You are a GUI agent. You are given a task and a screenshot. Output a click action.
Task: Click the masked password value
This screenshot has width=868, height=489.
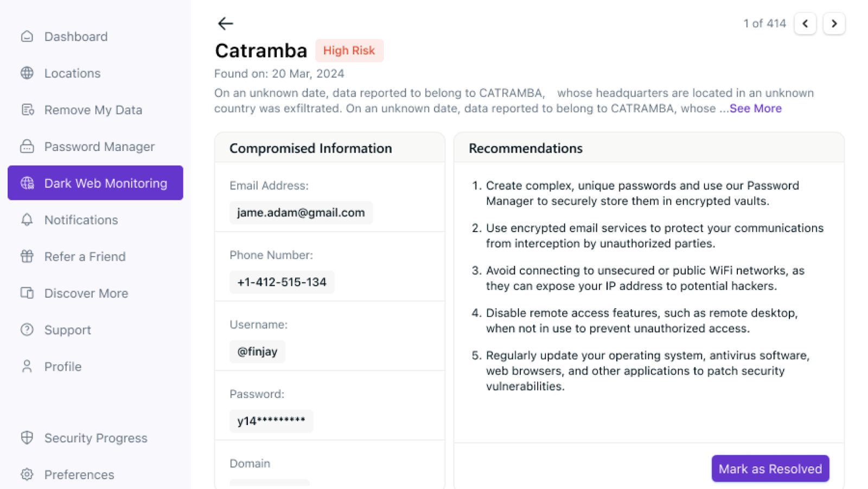(x=271, y=421)
